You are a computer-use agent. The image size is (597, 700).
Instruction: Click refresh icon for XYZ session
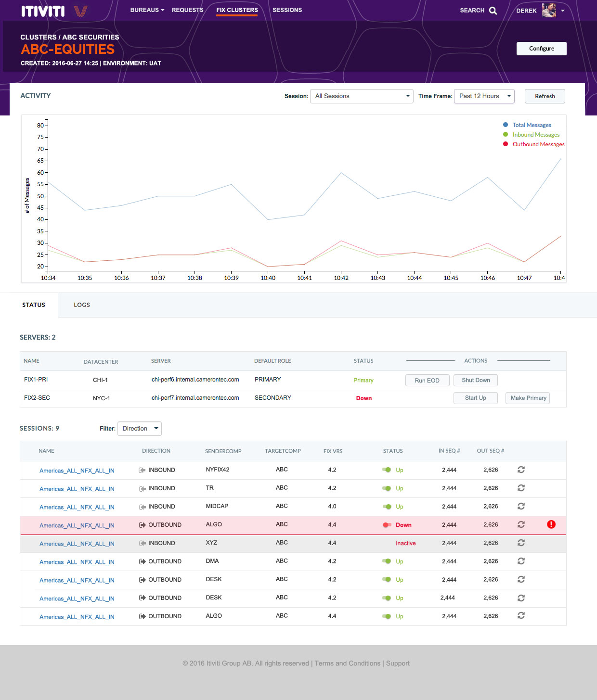[521, 543]
